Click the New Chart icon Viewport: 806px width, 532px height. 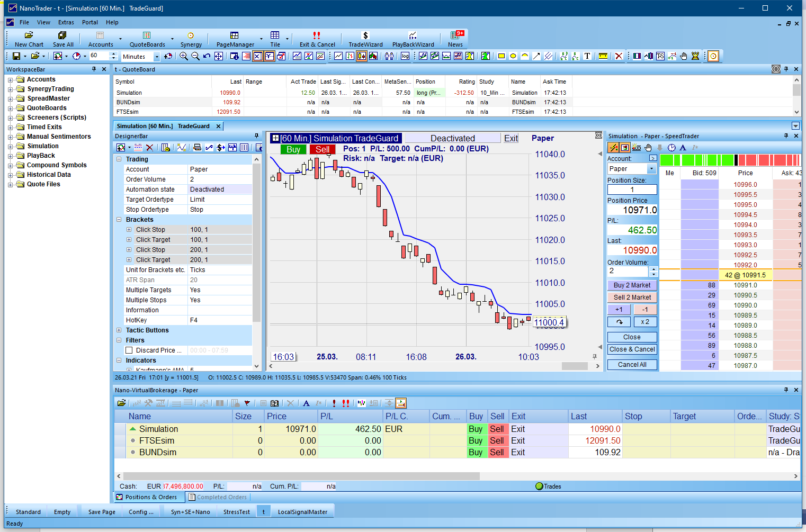(29, 36)
